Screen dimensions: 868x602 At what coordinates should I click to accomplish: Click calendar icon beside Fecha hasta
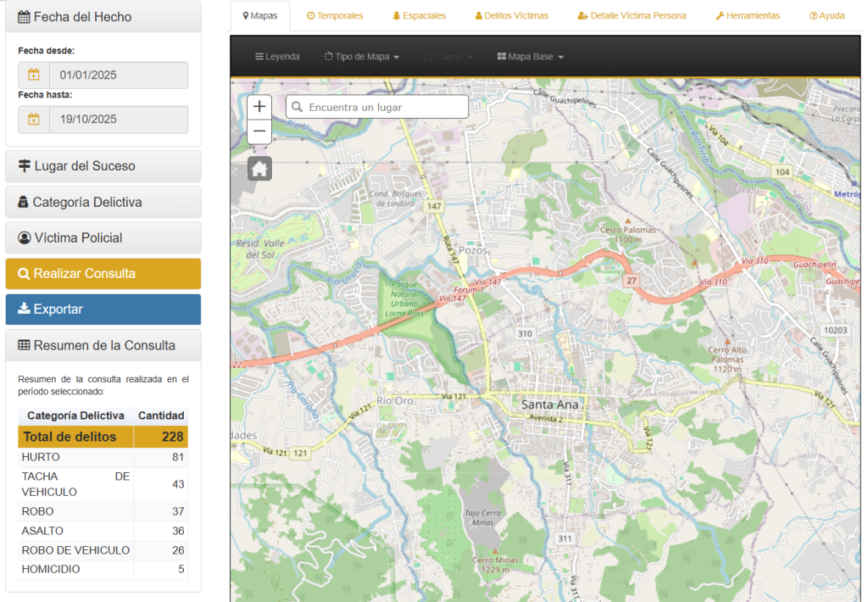[33, 120]
